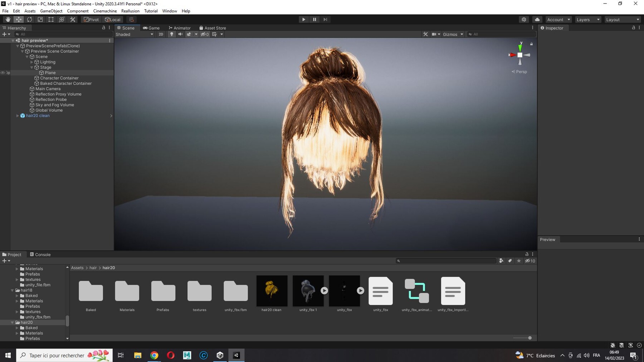Select Sky and Fog Volume object
Screen dimensions: 644x362
tap(55, 105)
